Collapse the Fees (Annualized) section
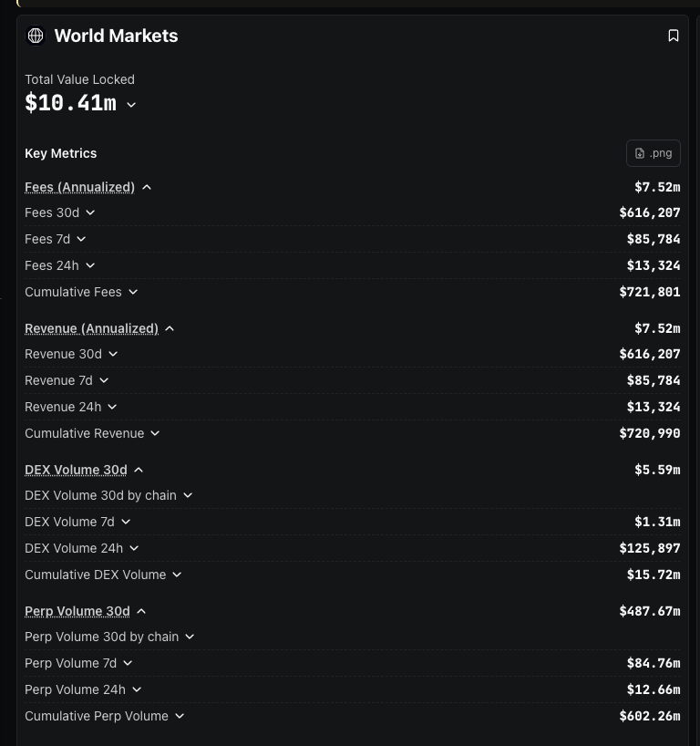Image resolution: width=700 pixels, height=746 pixels. [x=147, y=188]
